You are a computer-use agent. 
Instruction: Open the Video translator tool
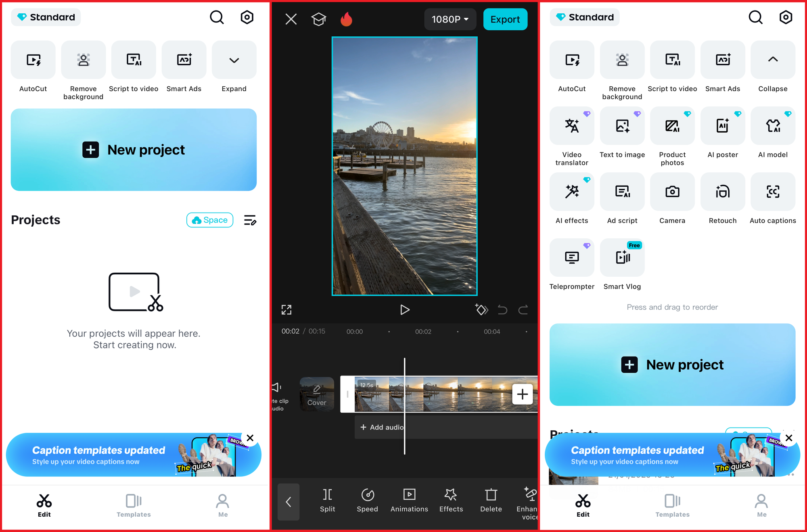point(571,125)
